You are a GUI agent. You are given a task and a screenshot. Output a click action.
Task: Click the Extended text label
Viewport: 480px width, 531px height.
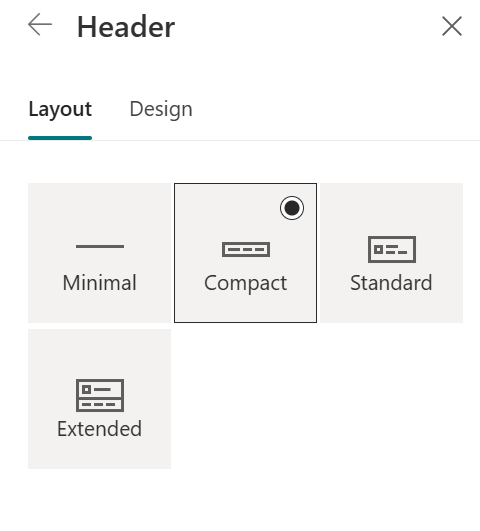(x=100, y=429)
